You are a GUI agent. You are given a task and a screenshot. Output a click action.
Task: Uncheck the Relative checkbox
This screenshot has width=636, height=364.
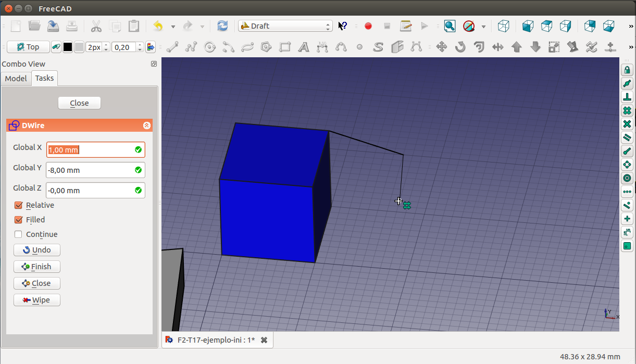click(x=19, y=205)
